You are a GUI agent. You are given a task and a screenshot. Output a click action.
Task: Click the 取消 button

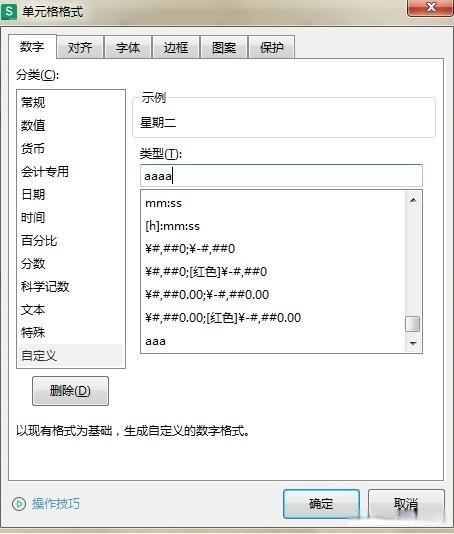coord(406,504)
